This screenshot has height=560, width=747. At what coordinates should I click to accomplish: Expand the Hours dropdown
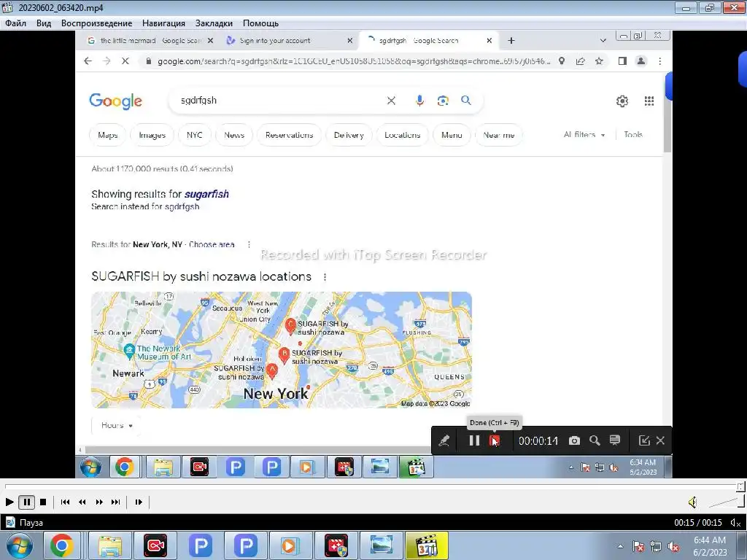pyautogui.click(x=117, y=425)
